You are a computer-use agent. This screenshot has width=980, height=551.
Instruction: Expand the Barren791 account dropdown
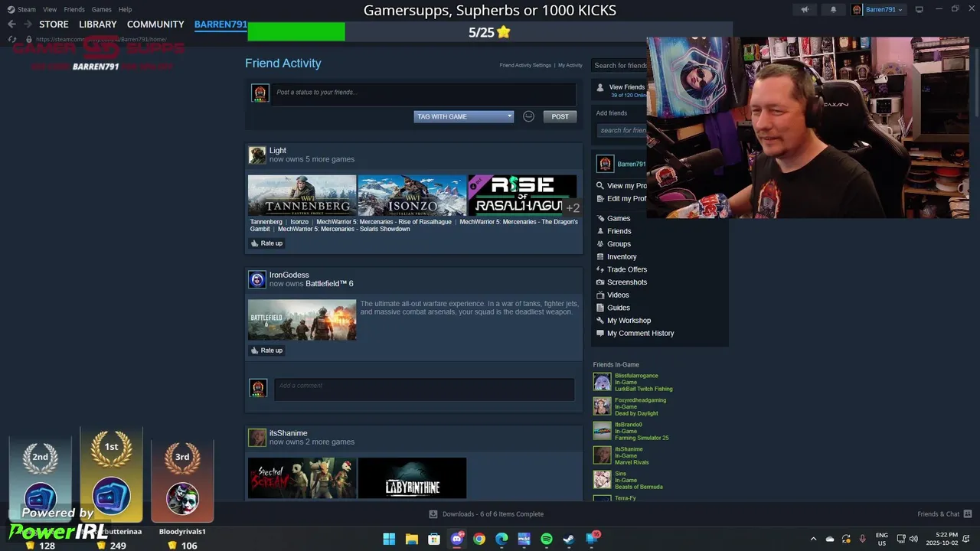point(877,9)
